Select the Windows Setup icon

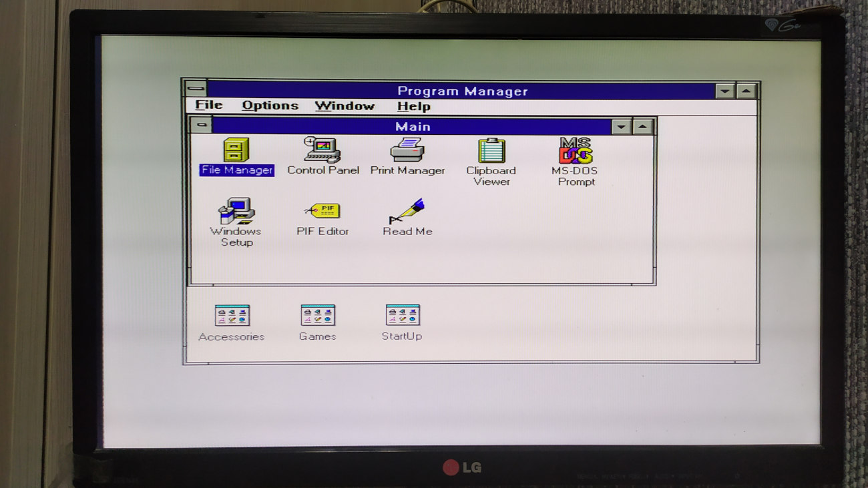[236, 211]
